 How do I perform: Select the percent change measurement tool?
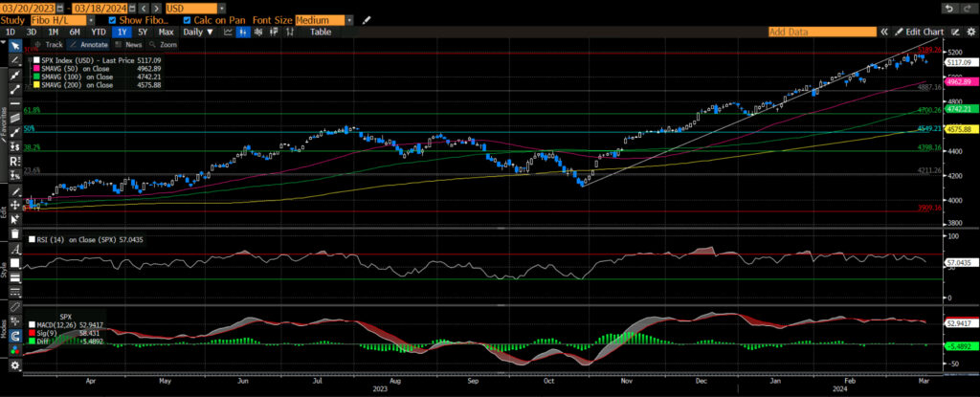[x=14, y=176]
